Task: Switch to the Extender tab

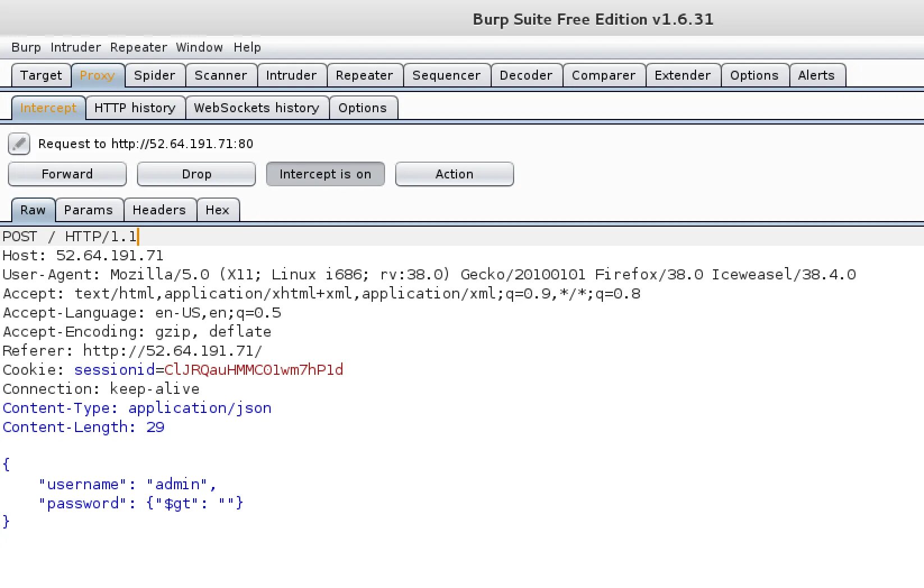Action: [x=683, y=75]
